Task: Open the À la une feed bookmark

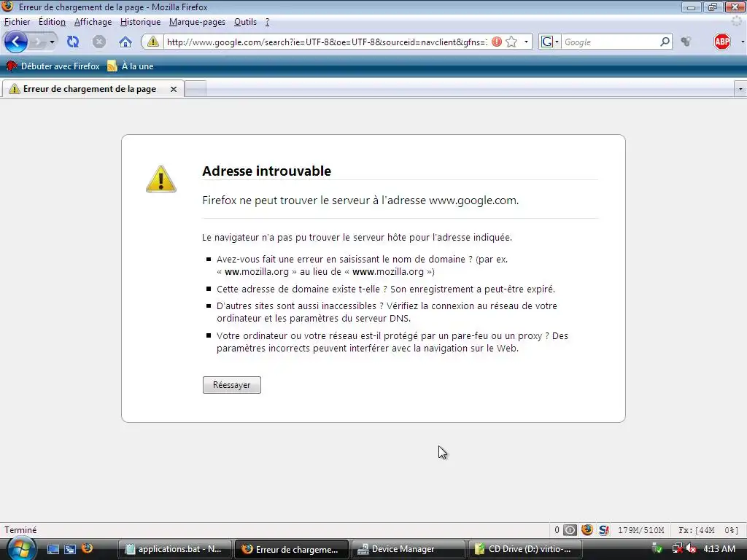Action: point(131,66)
